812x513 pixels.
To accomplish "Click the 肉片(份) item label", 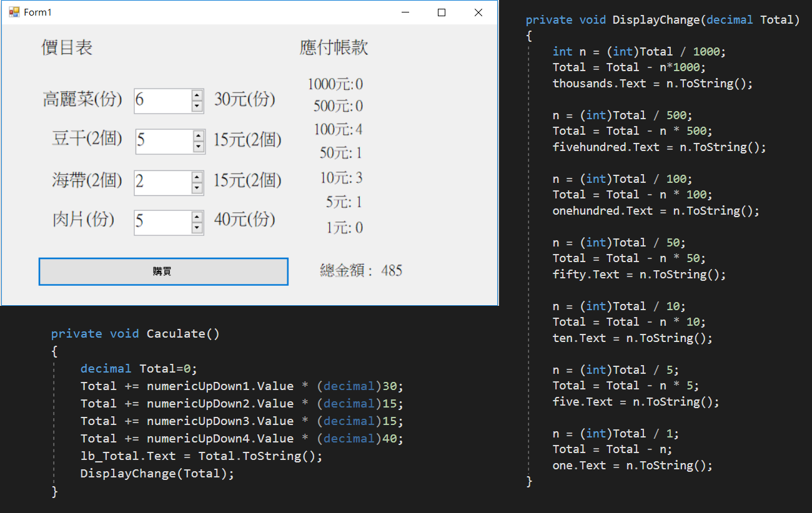I will 83,220.
